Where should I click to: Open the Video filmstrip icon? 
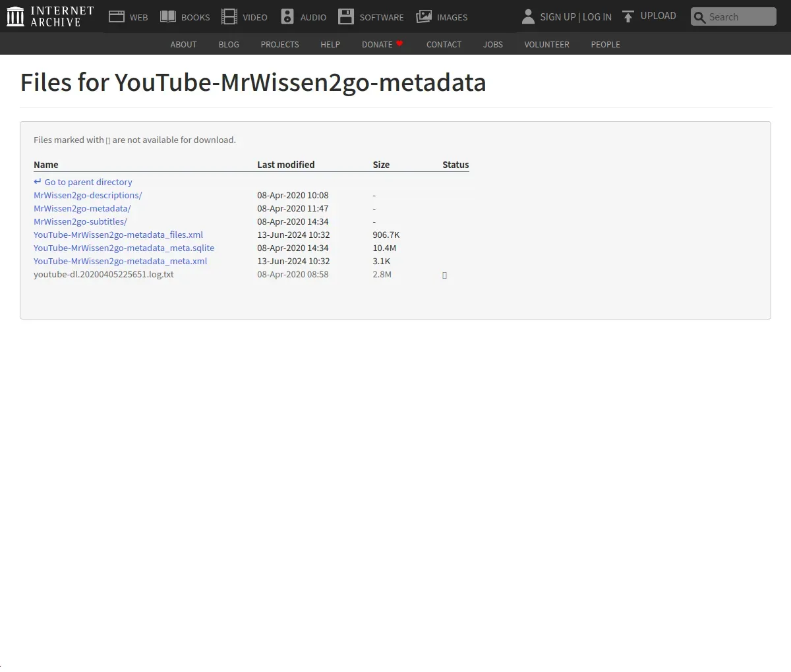pos(229,16)
